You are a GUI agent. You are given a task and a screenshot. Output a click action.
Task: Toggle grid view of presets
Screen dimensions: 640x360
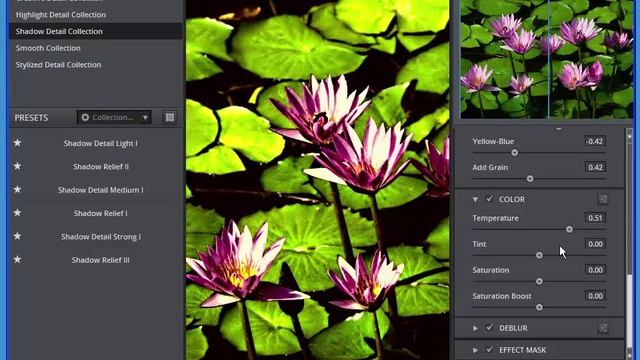point(170,118)
